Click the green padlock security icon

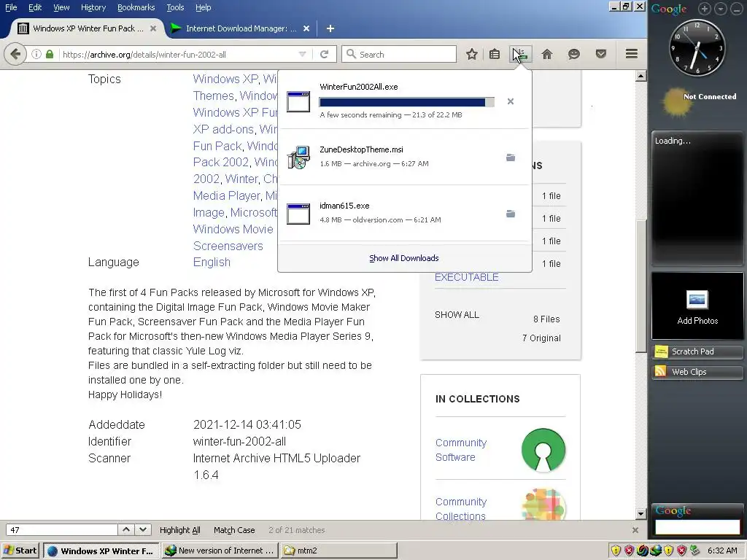click(50, 54)
